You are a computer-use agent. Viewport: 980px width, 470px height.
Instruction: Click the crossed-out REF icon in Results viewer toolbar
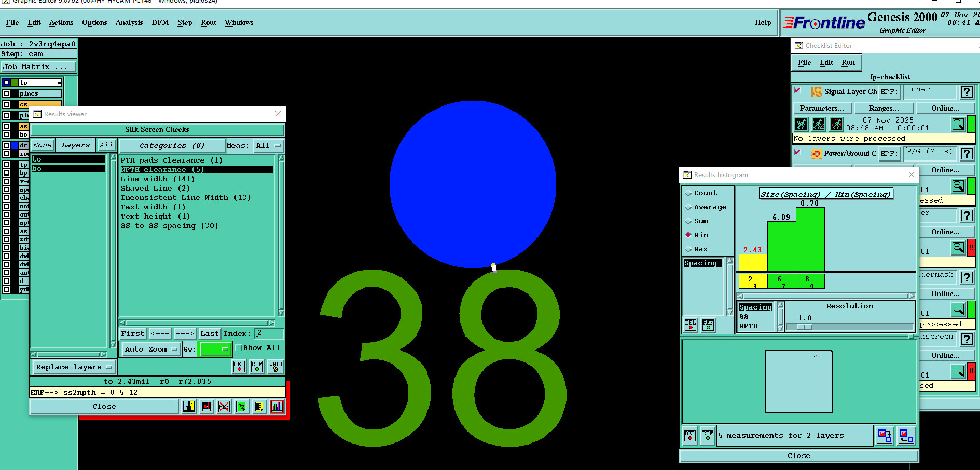[x=224, y=407]
